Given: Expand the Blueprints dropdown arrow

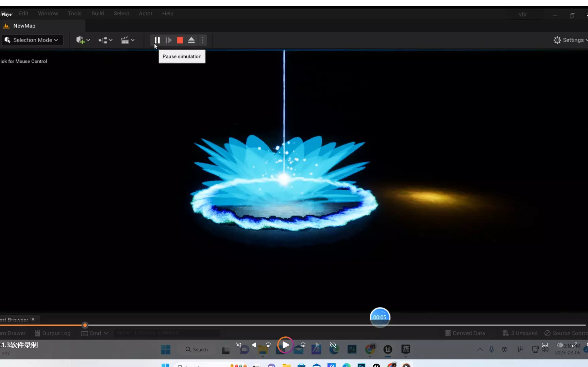Looking at the screenshot, I should click(111, 40).
